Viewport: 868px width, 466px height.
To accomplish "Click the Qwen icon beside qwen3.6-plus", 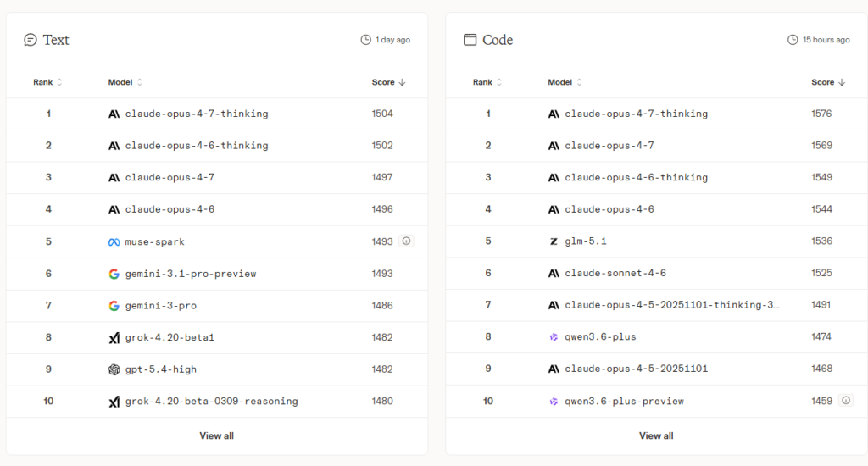I will pyautogui.click(x=554, y=337).
